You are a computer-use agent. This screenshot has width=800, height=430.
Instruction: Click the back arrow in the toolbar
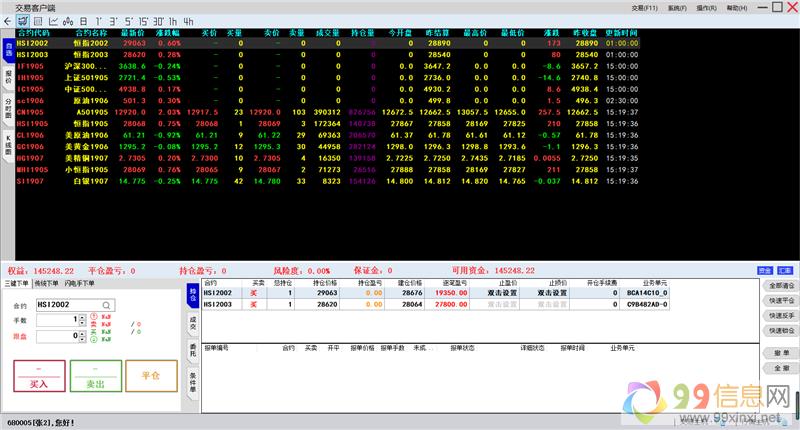click(x=9, y=19)
